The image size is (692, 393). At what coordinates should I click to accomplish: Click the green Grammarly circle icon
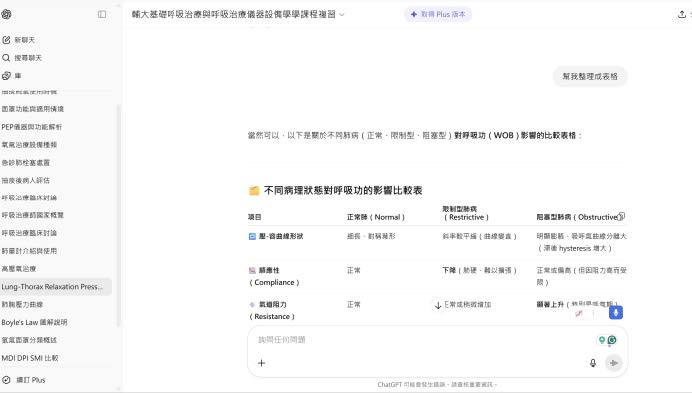pyautogui.click(x=612, y=340)
